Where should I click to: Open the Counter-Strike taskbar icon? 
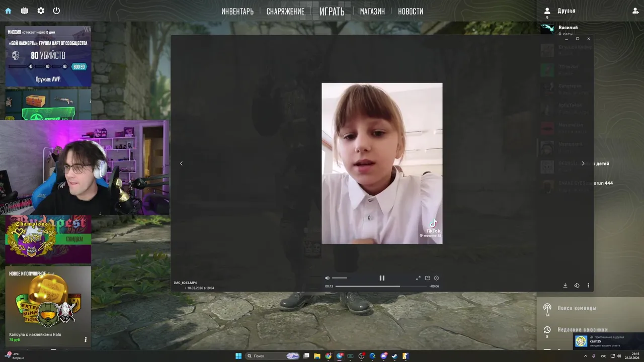pyautogui.click(x=406, y=356)
